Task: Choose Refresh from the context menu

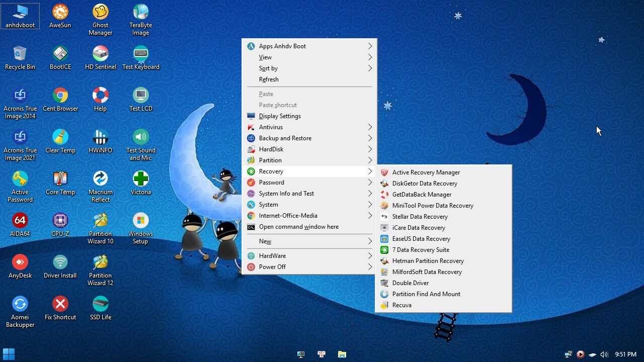Action: coord(309,79)
